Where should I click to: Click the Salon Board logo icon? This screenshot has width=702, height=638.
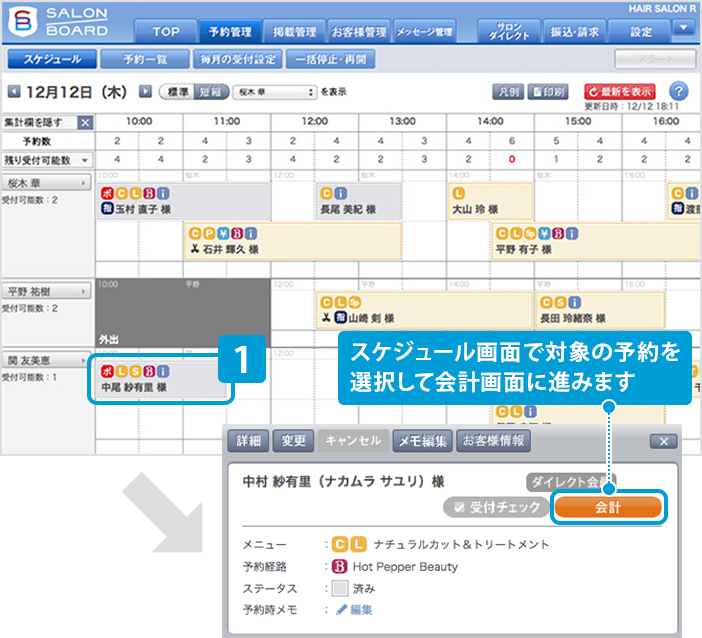23,22
